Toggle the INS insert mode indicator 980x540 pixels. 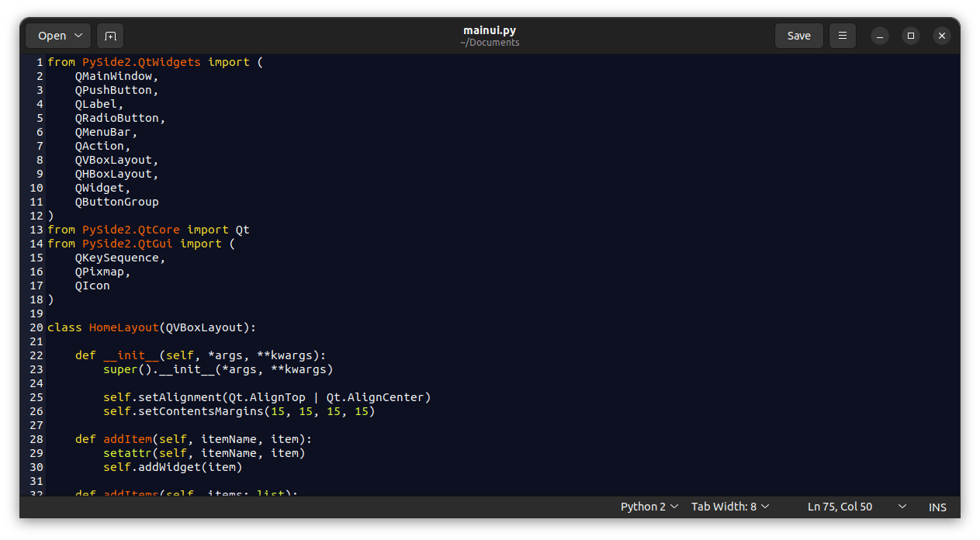(x=937, y=507)
